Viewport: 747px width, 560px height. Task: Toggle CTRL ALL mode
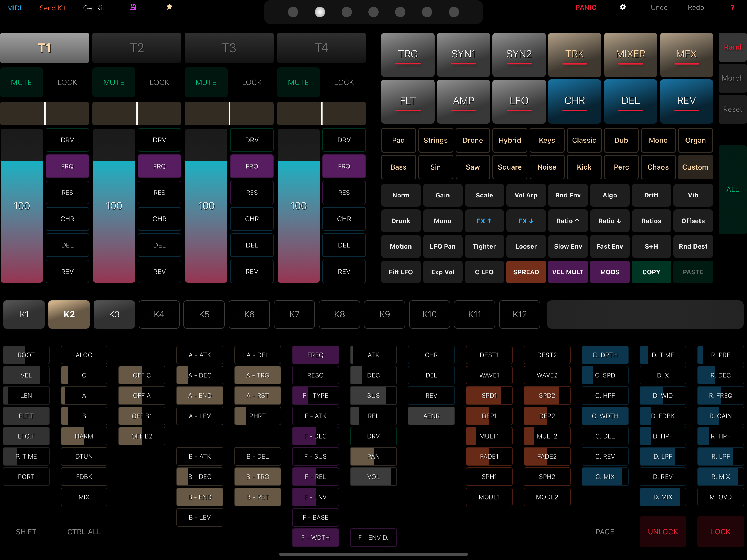84,532
